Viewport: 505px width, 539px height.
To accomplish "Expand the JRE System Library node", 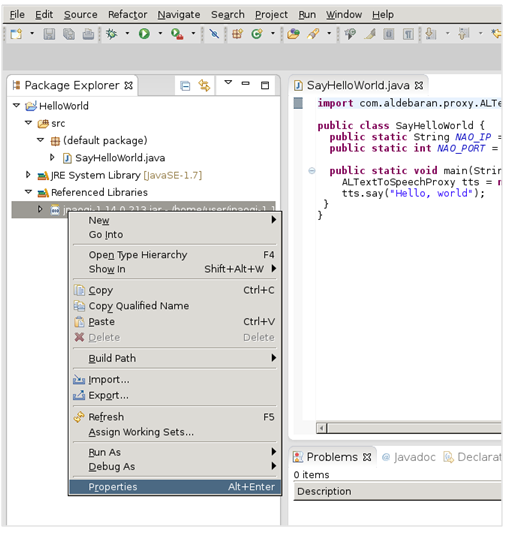I will coord(28,175).
